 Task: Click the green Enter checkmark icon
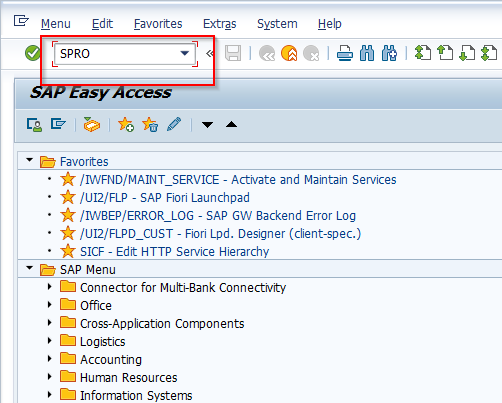(x=33, y=53)
